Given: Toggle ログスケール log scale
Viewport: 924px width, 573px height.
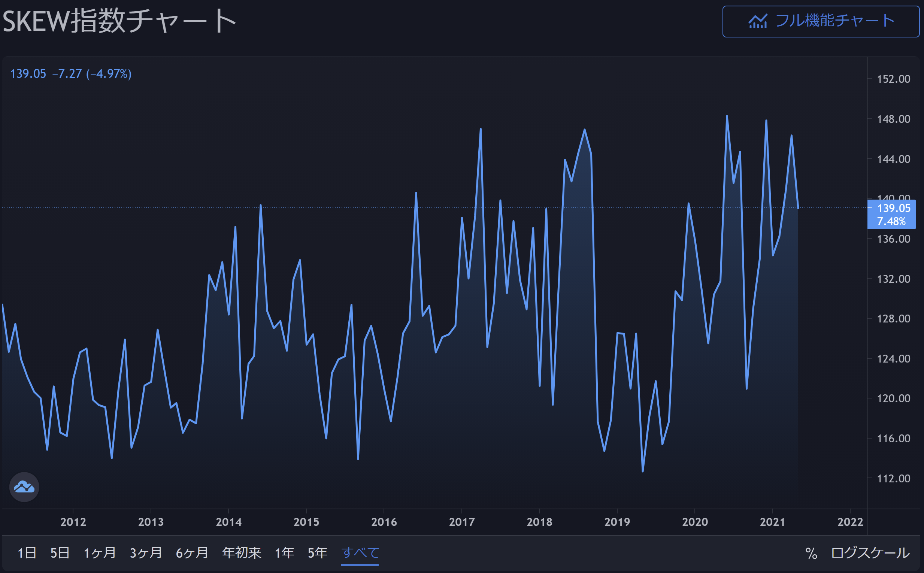Looking at the screenshot, I should [870, 553].
